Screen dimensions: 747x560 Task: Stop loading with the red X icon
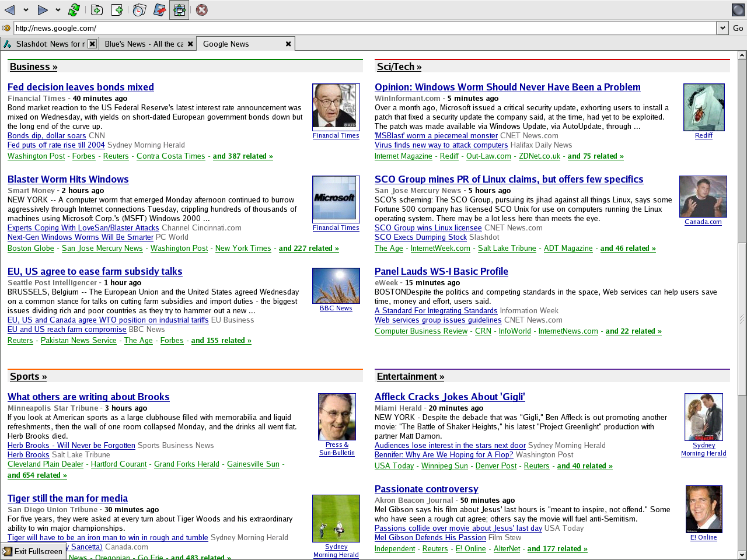[x=202, y=10]
